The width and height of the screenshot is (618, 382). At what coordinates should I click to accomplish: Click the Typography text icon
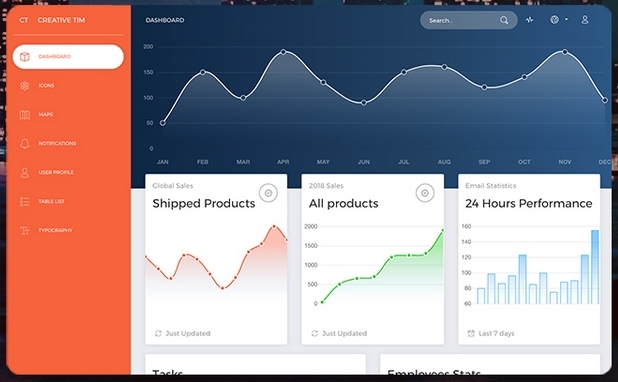click(25, 230)
